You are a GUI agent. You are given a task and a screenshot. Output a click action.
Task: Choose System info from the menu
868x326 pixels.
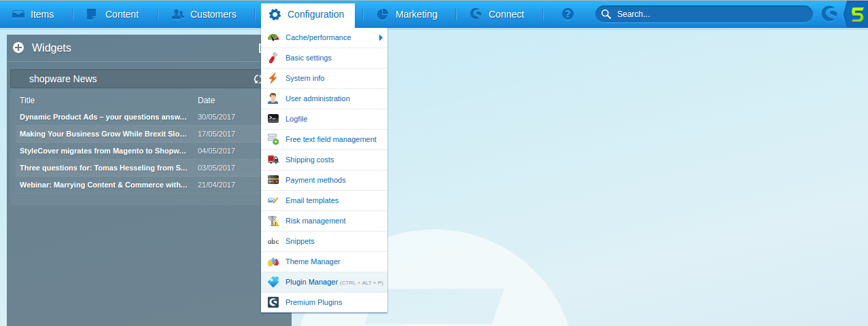tap(324, 78)
